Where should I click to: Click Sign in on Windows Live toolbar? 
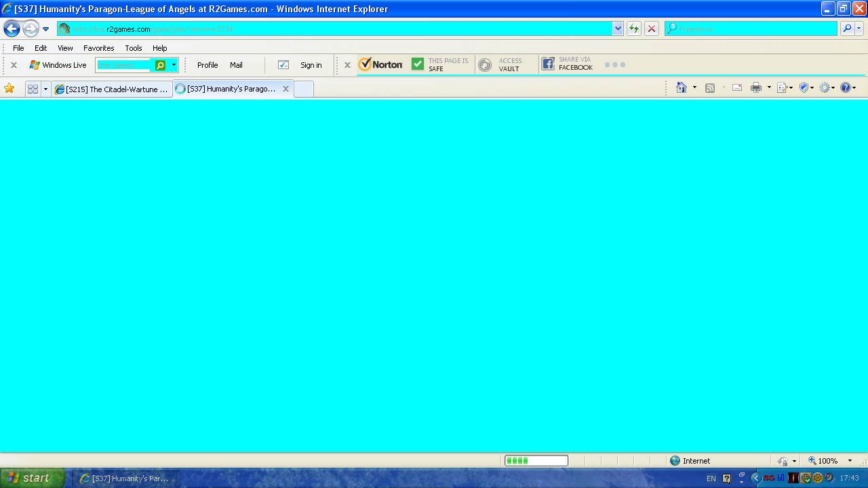pos(311,65)
